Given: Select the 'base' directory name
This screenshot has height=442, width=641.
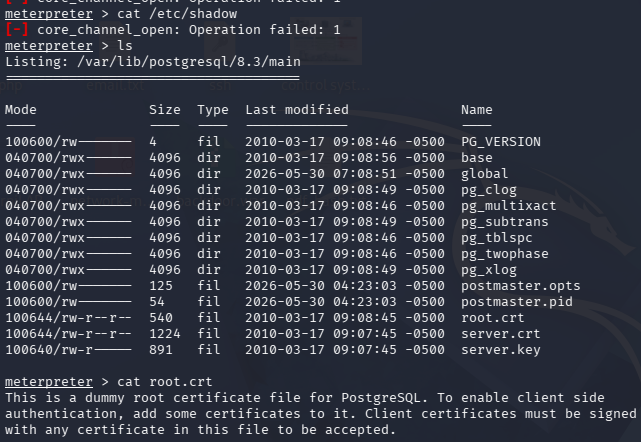Looking at the screenshot, I should [477, 158].
